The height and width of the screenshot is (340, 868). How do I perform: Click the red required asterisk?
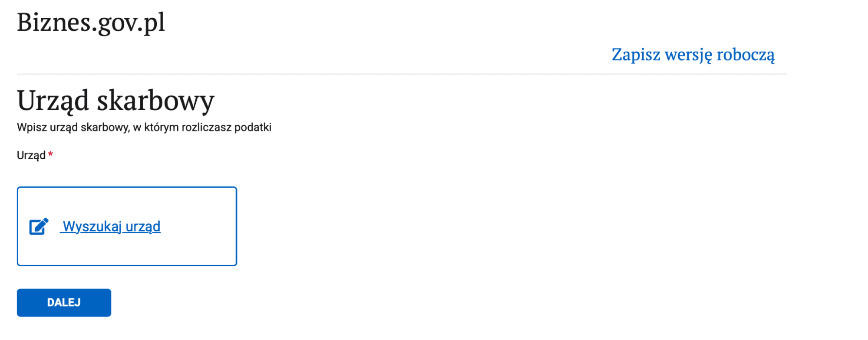[50, 154]
